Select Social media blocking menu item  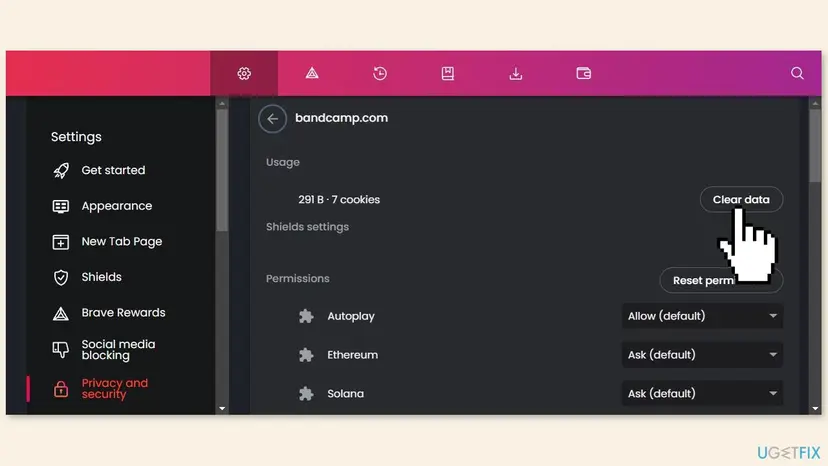[118, 350]
